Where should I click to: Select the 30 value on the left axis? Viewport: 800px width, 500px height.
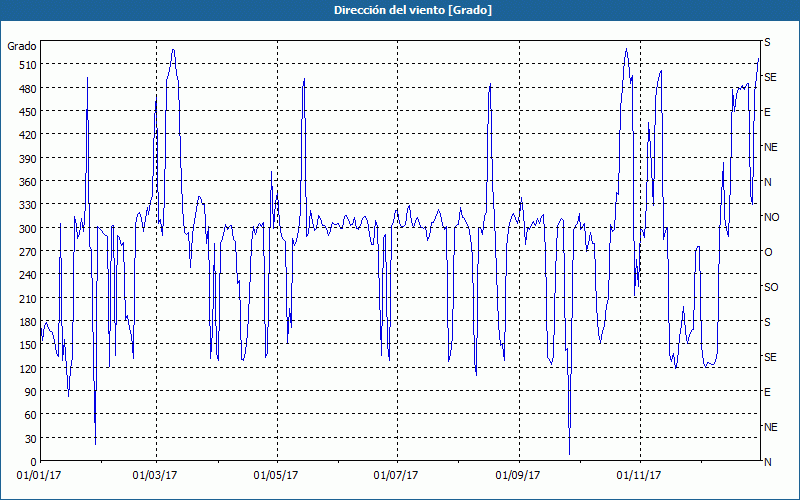pos(30,439)
